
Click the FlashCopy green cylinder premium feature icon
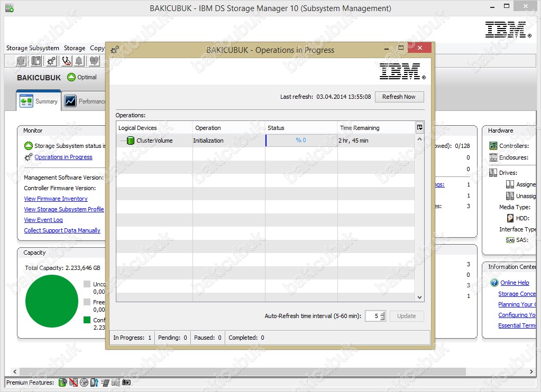(x=62, y=382)
